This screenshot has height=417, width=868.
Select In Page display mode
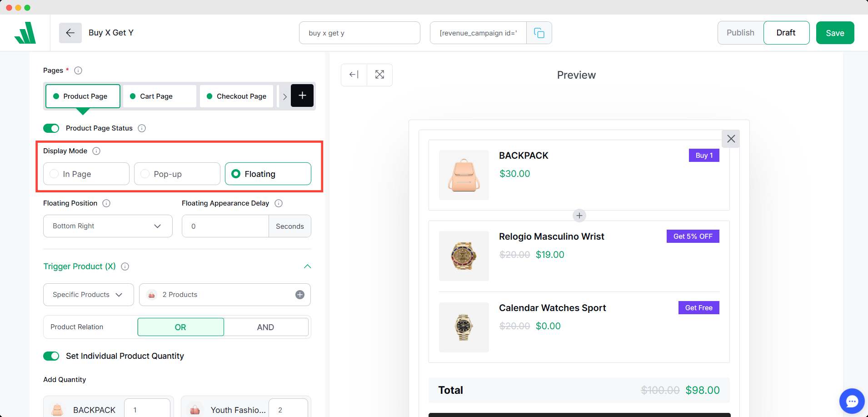tap(86, 174)
